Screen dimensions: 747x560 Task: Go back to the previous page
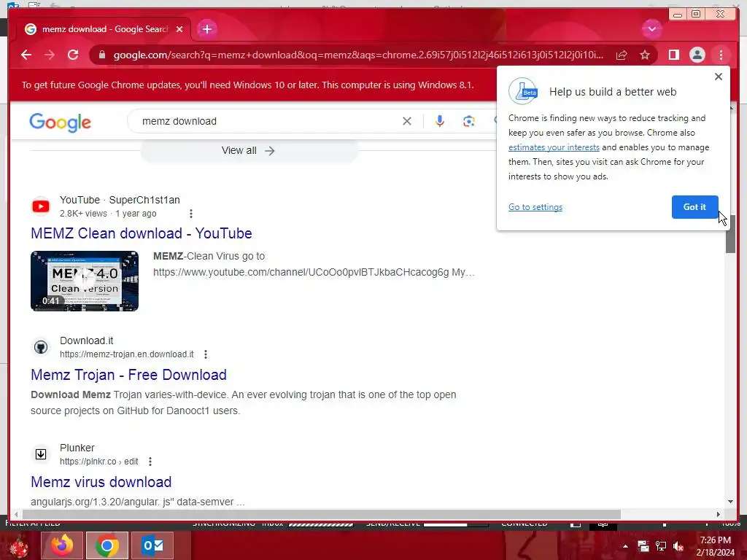tap(26, 55)
